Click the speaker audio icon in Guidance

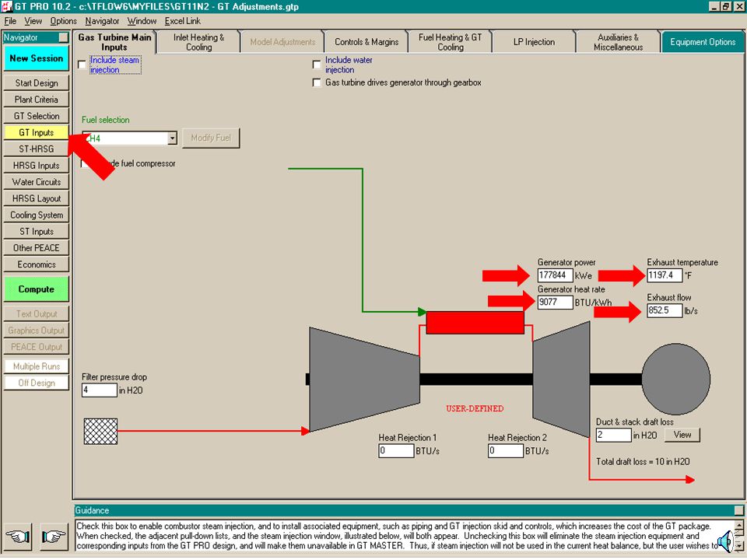pos(725,541)
